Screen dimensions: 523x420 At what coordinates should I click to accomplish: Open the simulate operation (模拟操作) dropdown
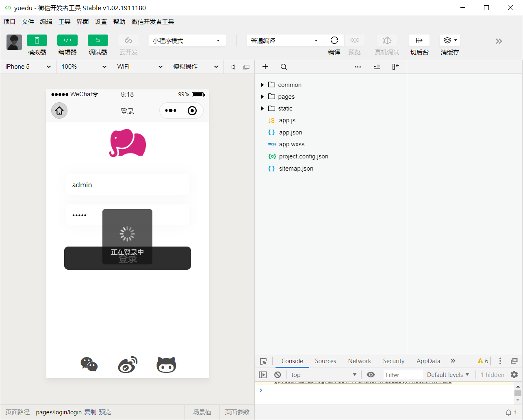click(196, 67)
